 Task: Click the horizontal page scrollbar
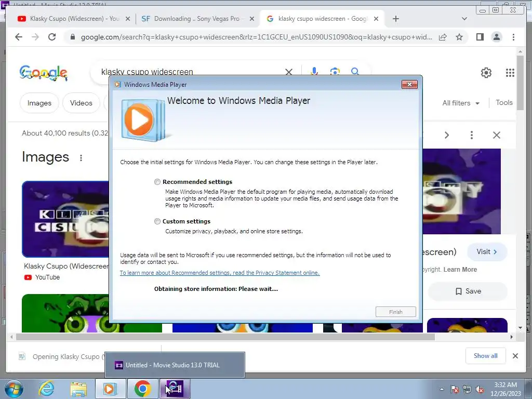click(x=225, y=337)
